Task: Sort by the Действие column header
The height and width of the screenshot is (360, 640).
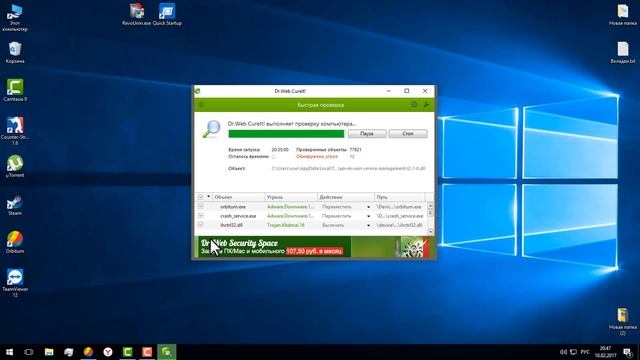Action: (x=346, y=197)
